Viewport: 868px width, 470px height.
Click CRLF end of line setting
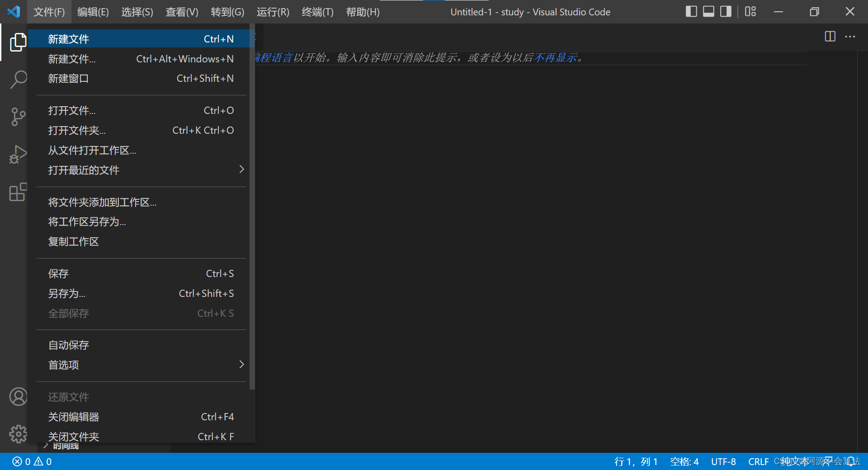(758, 461)
